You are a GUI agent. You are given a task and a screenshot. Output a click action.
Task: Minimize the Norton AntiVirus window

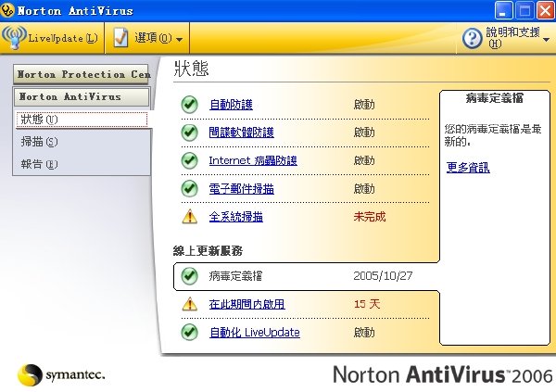tap(503, 10)
